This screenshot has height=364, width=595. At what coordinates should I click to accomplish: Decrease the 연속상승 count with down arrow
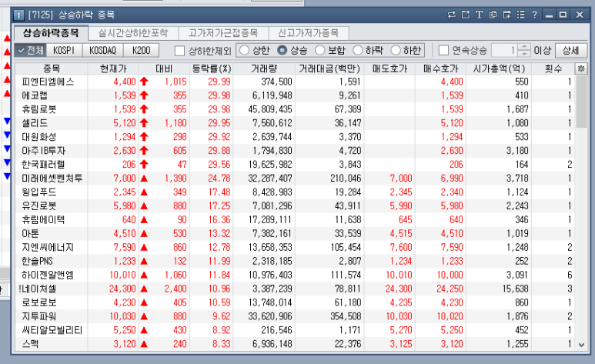click(x=524, y=54)
